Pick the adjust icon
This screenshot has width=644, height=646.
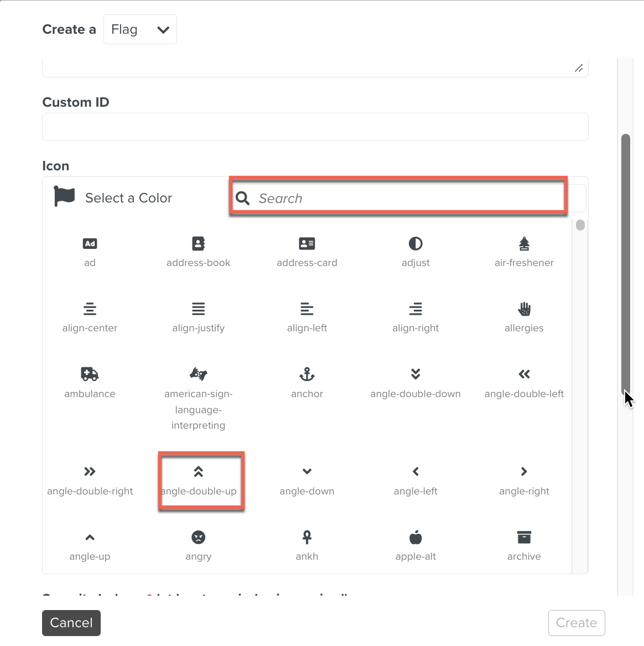[x=416, y=244]
